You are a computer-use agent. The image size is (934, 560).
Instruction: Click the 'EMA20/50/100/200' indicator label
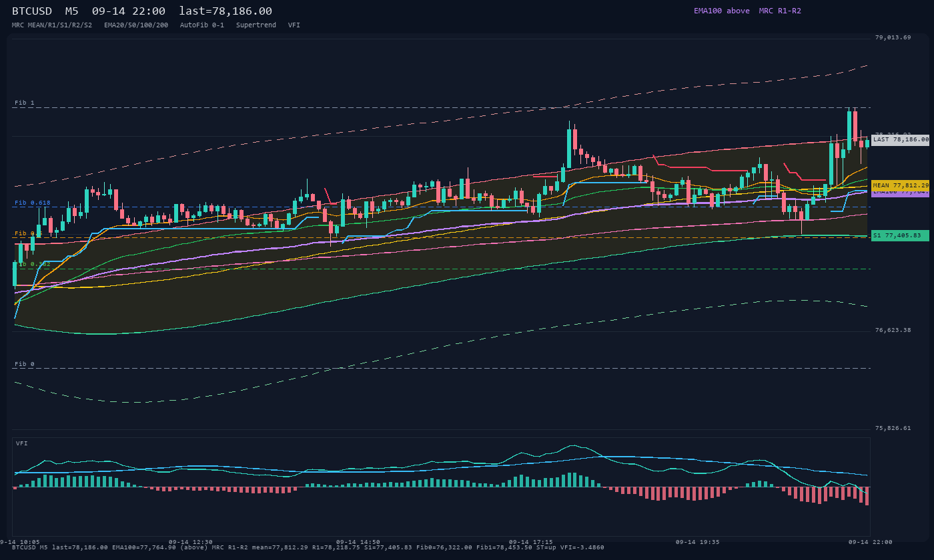pyautogui.click(x=136, y=25)
